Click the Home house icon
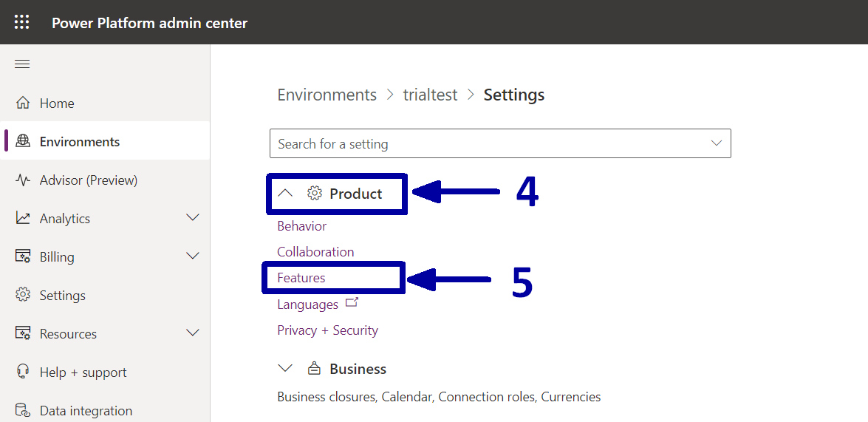Image resolution: width=868 pixels, height=422 pixels. 23,103
